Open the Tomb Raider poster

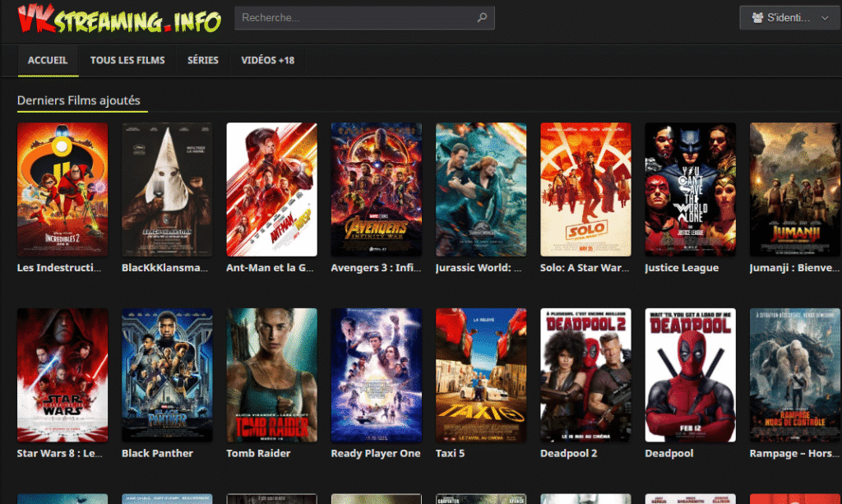(x=271, y=375)
